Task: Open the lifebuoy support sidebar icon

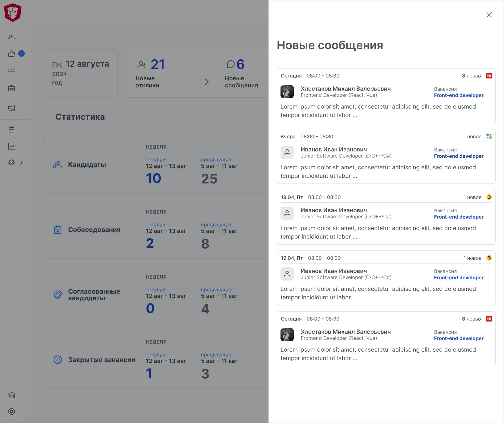Action: [x=12, y=411]
